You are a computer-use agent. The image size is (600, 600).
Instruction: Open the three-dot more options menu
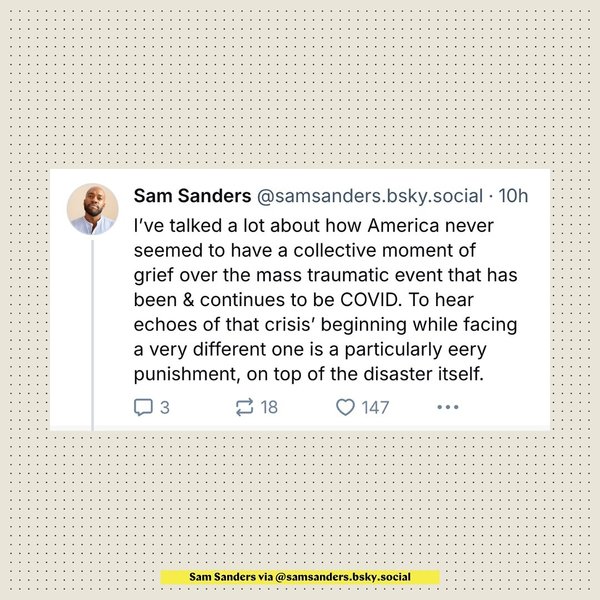pos(447,407)
